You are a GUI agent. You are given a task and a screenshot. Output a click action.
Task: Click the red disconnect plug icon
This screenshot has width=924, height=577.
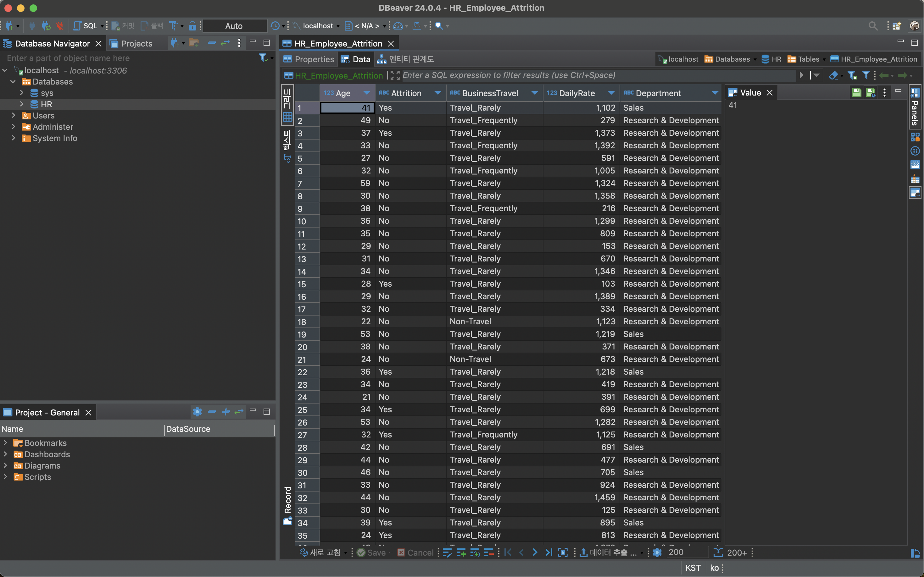(59, 25)
